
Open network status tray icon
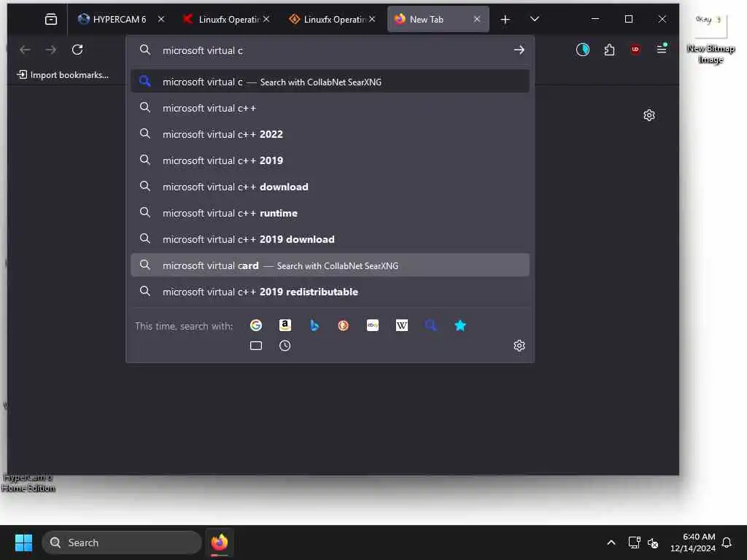[x=634, y=542]
